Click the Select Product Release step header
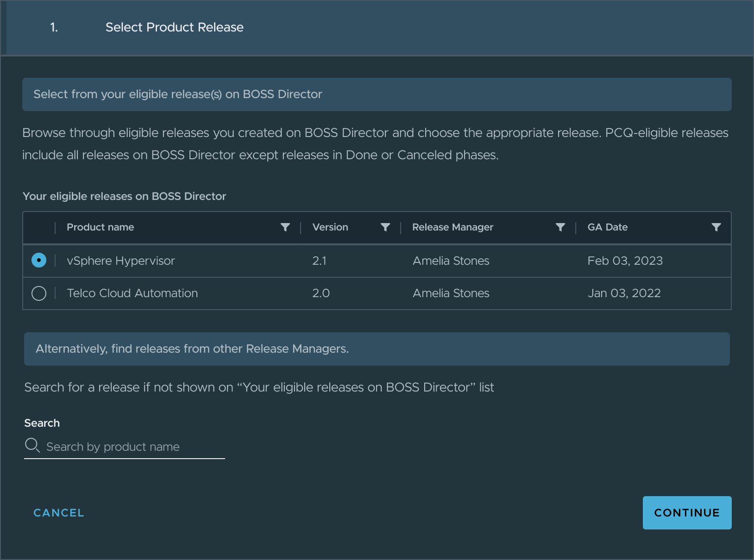 [x=175, y=27]
